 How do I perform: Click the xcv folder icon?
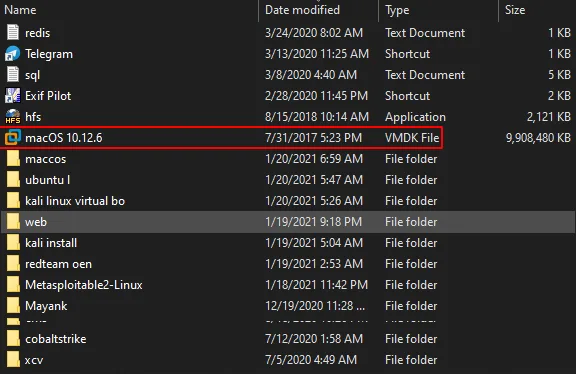click(x=13, y=359)
